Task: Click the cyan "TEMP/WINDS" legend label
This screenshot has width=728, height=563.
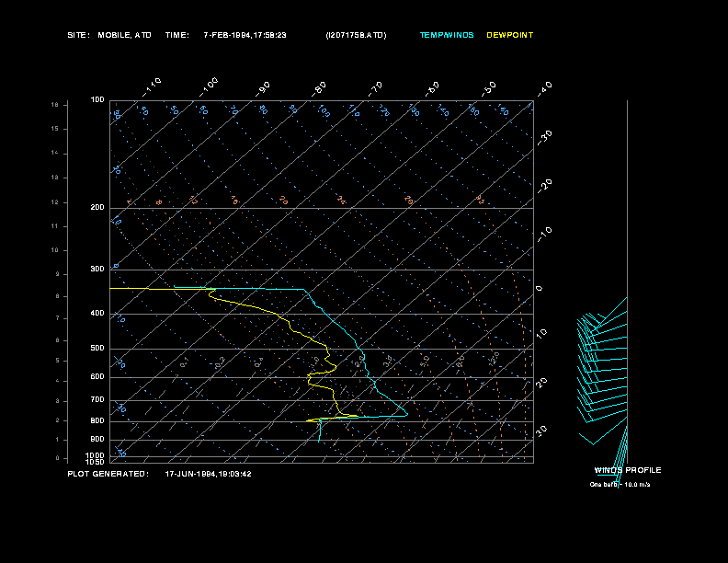Action: click(x=447, y=35)
